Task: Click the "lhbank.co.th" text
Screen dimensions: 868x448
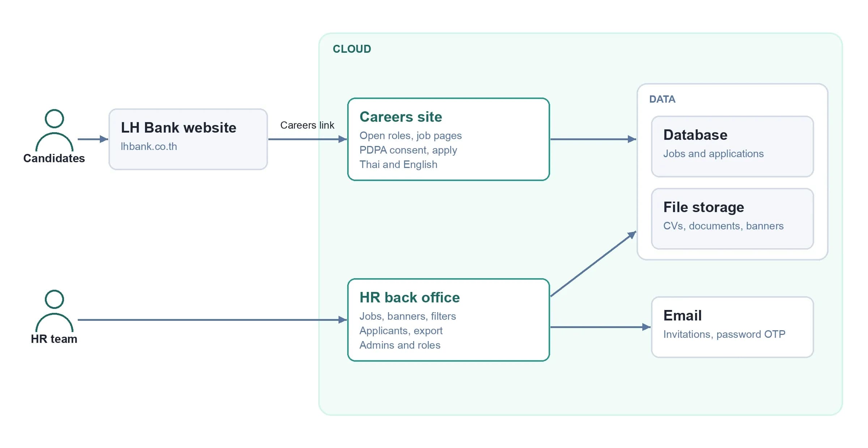Action: (149, 146)
